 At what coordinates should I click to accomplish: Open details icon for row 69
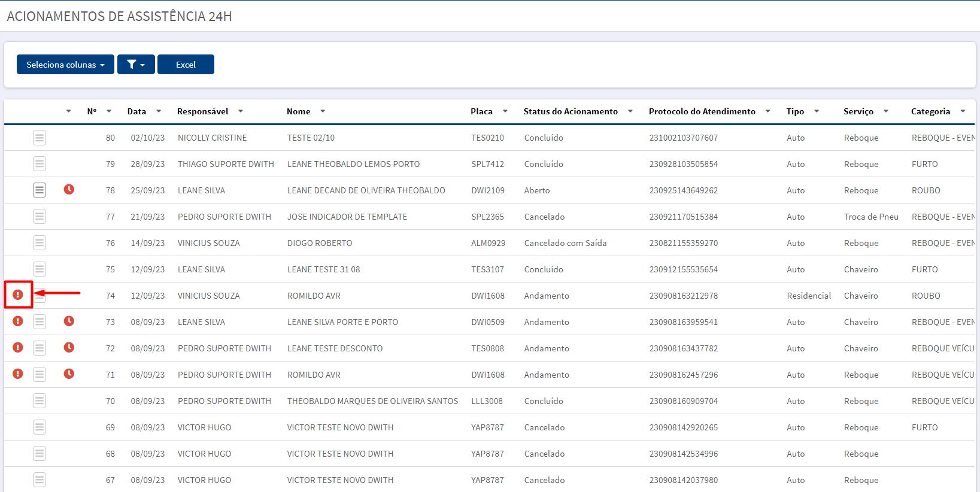click(40, 427)
